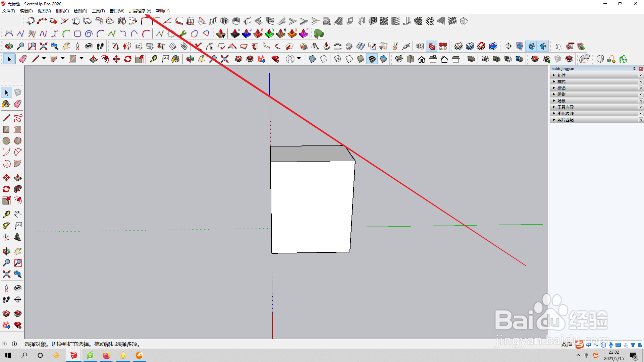
Task: Pick the Protractor tool
Action: coord(6,226)
